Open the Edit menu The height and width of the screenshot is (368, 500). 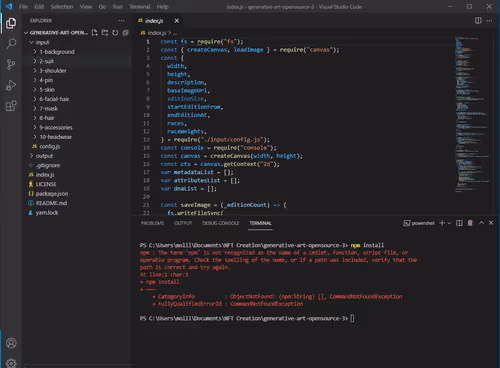39,7
